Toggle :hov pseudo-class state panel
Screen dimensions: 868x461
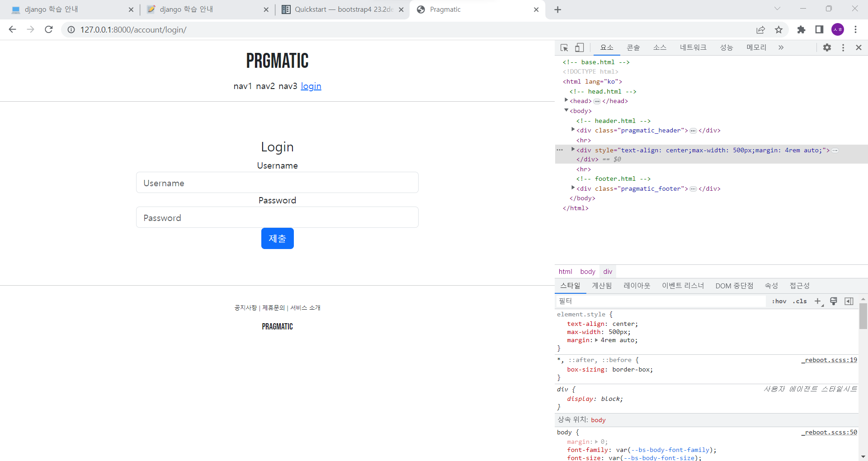pyautogui.click(x=779, y=301)
